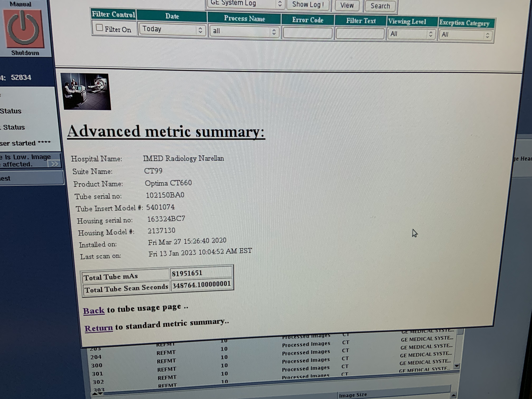
Task: Click the Show Log! button
Action: click(x=308, y=5)
